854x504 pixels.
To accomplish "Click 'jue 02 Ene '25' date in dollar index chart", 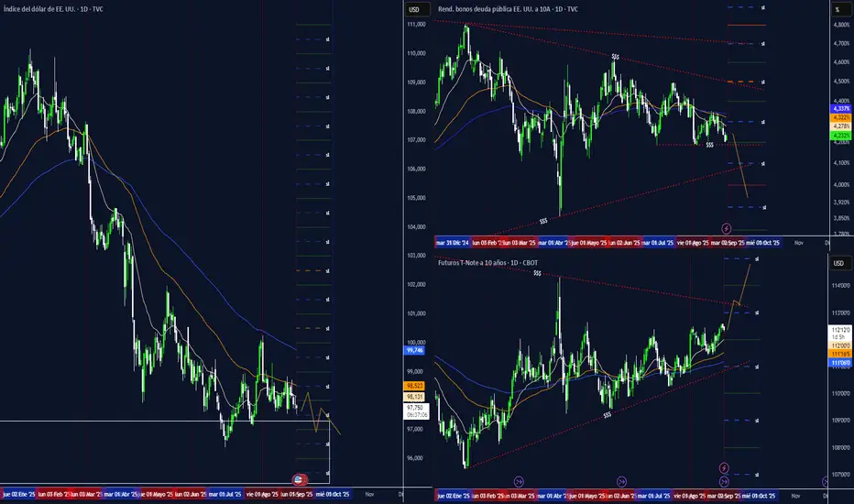I will pos(18,494).
